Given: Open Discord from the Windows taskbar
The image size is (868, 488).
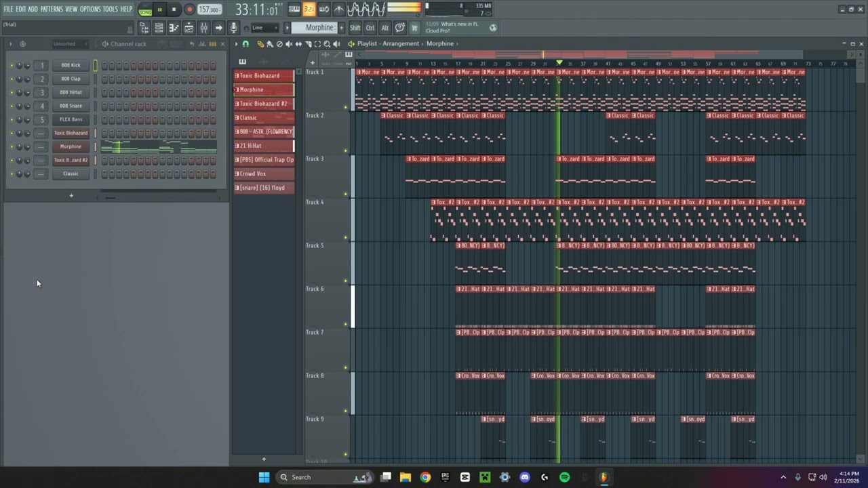Looking at the screenshot, I should (x=524, y=477).
